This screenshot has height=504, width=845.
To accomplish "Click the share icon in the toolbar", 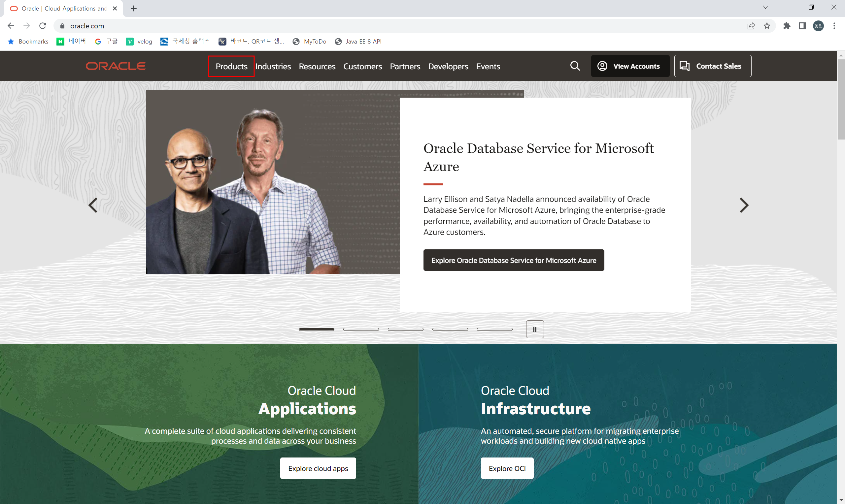I will (751, 26).
